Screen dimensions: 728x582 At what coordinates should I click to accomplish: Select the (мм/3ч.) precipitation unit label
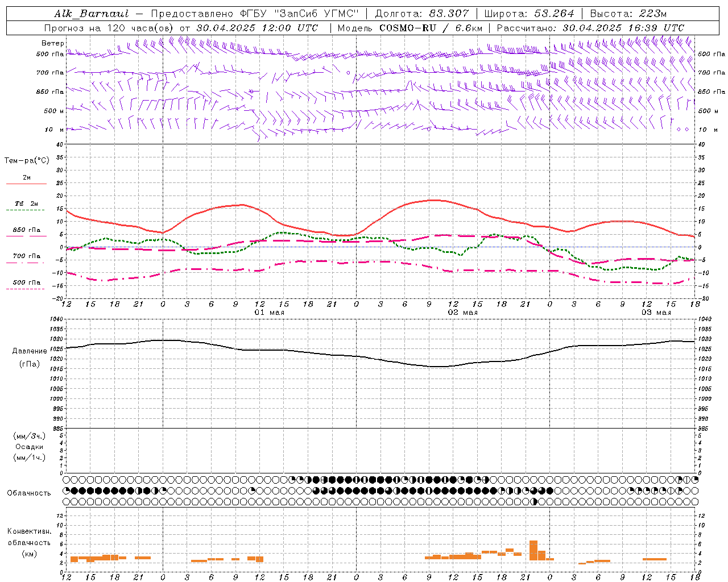tap(30, 436)
